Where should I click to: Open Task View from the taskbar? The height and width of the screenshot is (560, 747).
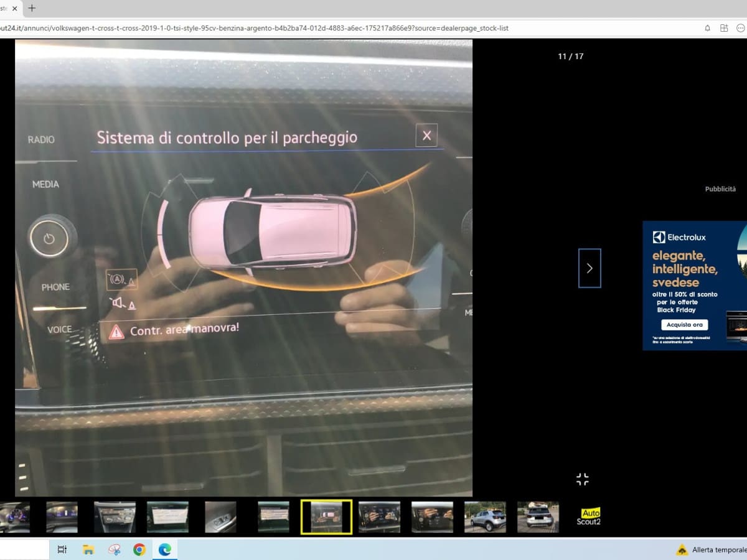[62, 549]
